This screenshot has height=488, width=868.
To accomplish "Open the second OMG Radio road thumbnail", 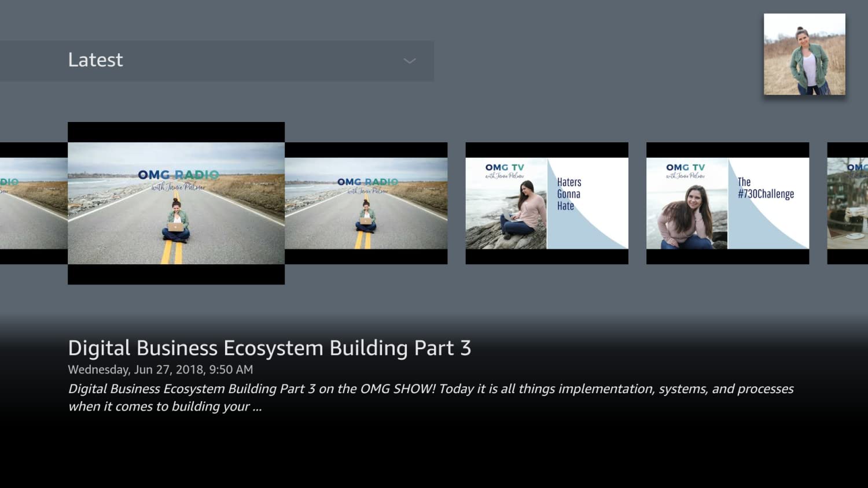I will click(366, 203).
